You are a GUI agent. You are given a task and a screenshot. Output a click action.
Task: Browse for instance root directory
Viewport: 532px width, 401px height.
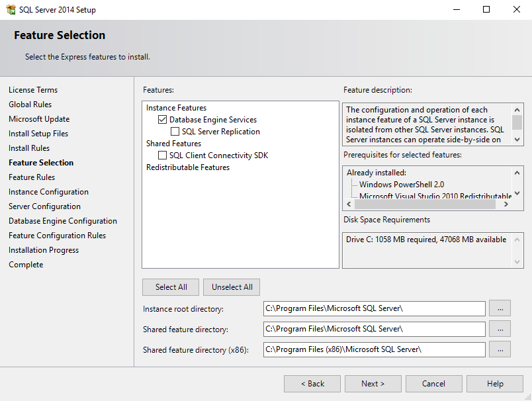click(x=500, y=308)
